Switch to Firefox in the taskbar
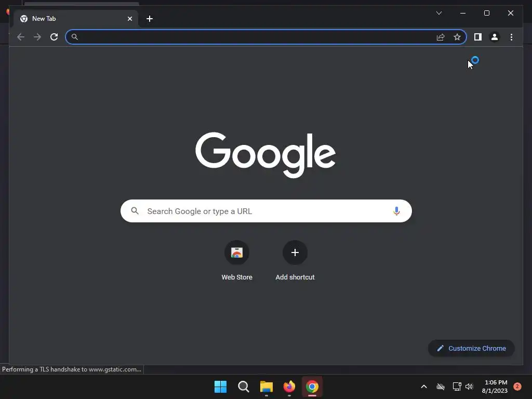This screenshot has height=399, width=532. click(289, 387)
